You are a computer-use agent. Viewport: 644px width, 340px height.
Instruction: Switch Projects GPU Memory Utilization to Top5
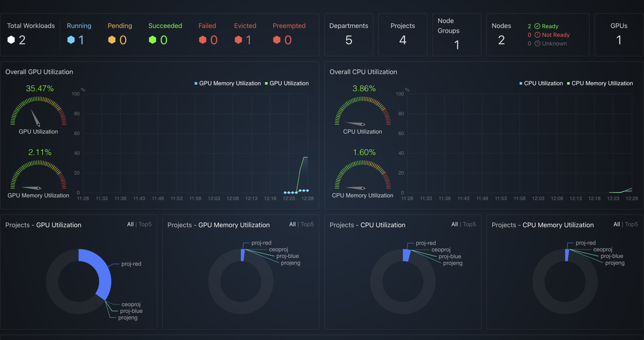307,225
